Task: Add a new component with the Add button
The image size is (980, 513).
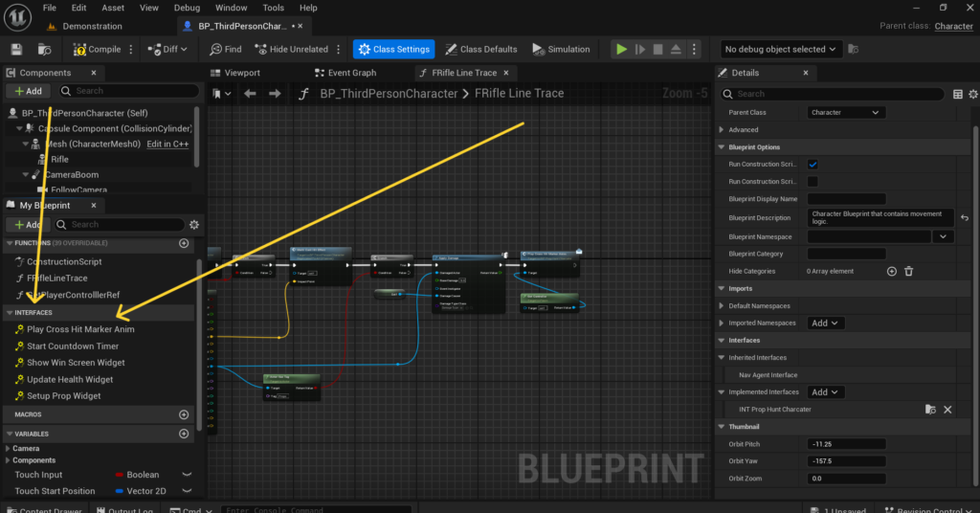Action: 28,91
